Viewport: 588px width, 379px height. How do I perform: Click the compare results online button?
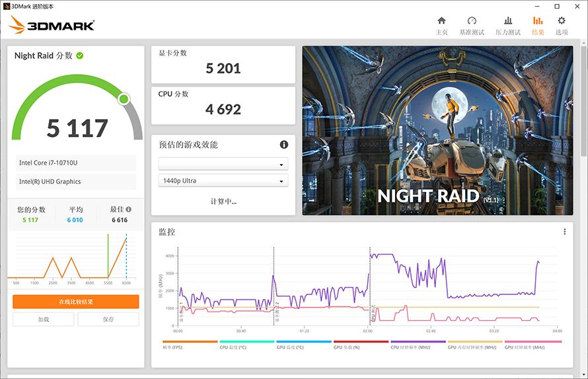[x=76, y=302]
